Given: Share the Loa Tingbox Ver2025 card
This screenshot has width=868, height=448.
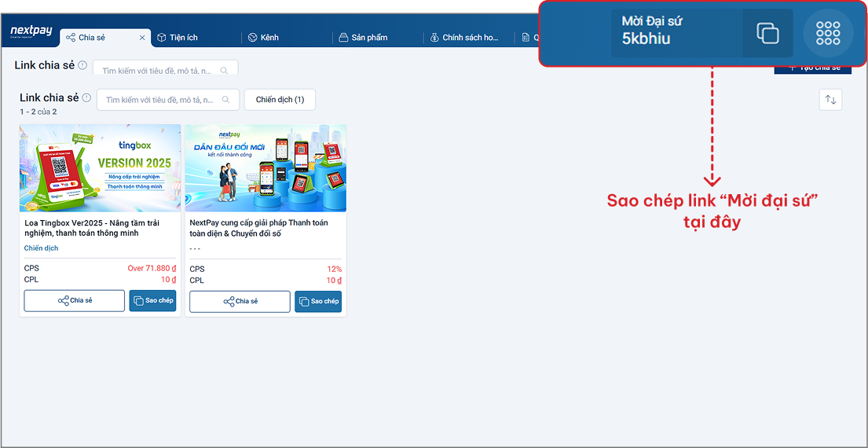Looking at the screenshot, I should pos(74,301).
